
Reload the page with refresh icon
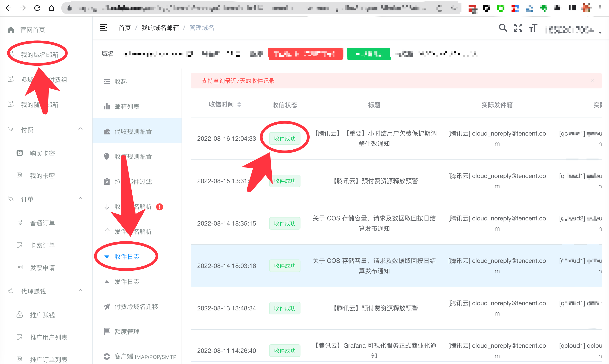(37, 8)
